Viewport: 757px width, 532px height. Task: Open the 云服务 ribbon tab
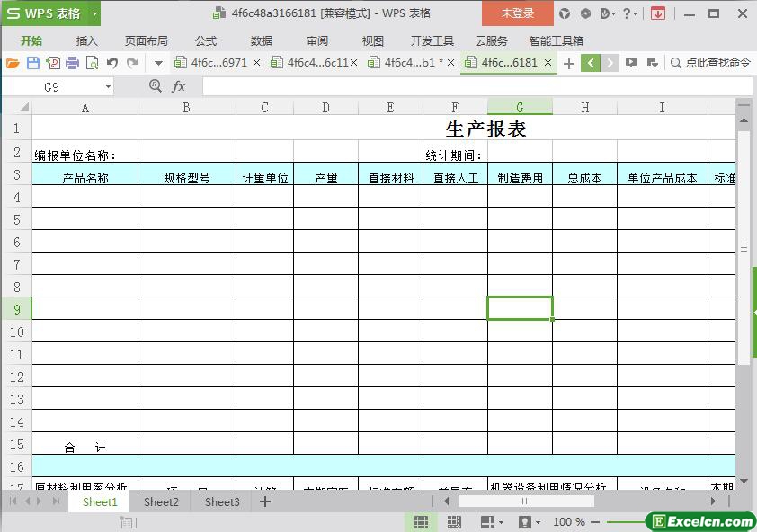[492, 41]
